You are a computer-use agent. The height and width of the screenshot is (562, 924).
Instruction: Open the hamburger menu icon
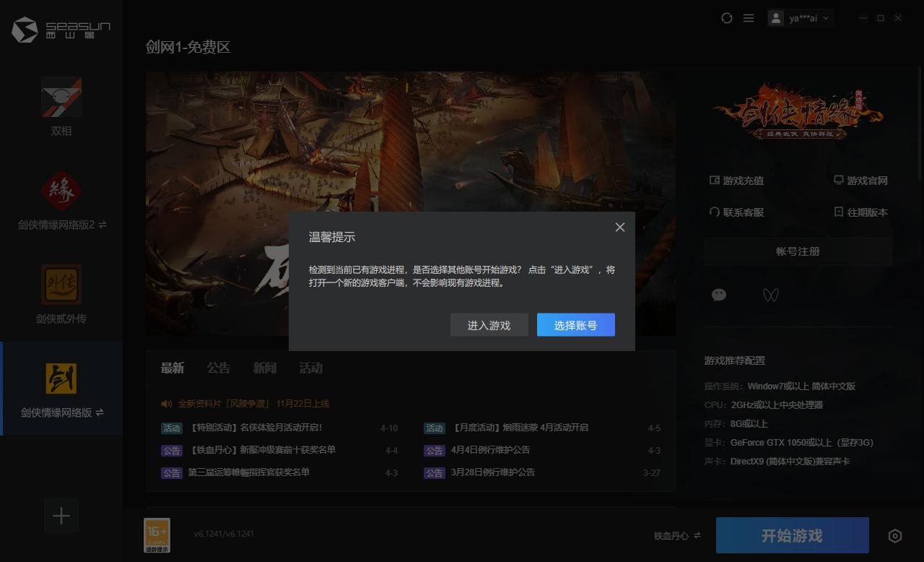tap(749, 18)
